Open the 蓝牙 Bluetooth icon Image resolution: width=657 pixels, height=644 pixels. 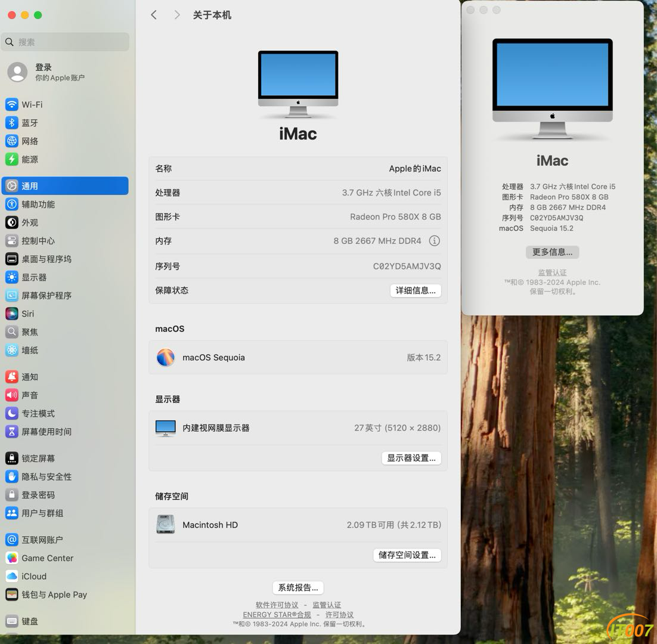[12, 123]
